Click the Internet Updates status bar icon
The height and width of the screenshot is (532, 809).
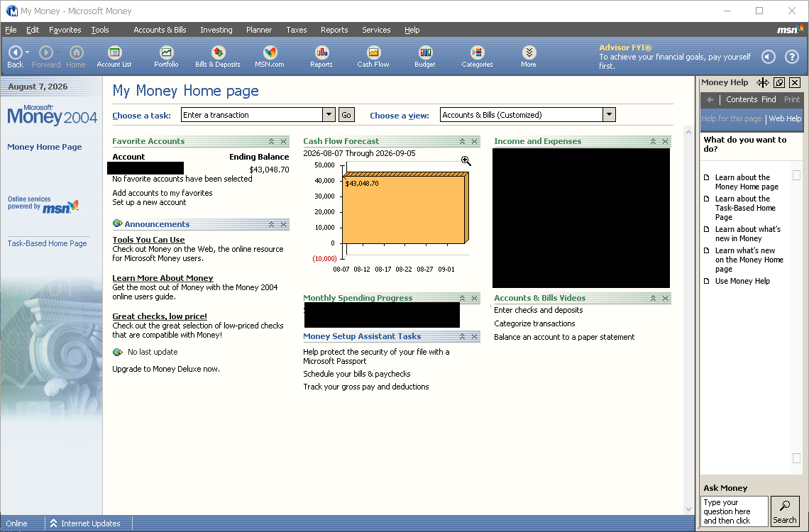(54, 523)
